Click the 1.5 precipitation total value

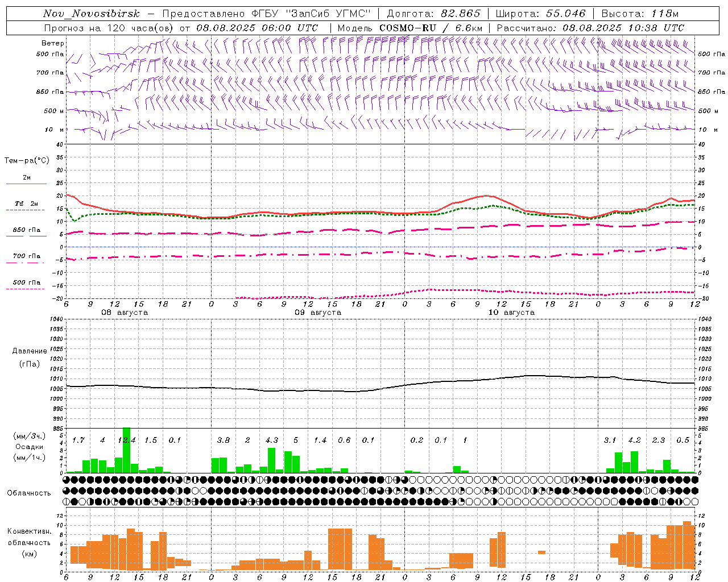click(151, 440)
